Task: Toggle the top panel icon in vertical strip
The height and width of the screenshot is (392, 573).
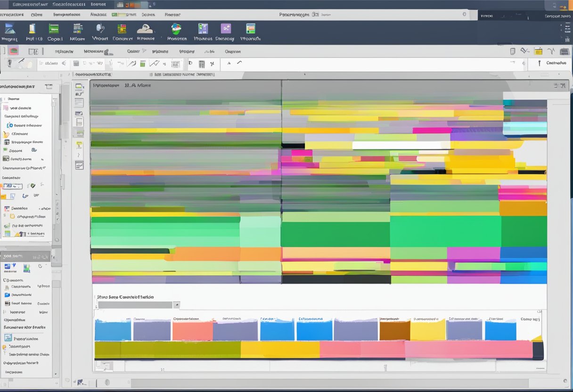Action: coord(79,87)
